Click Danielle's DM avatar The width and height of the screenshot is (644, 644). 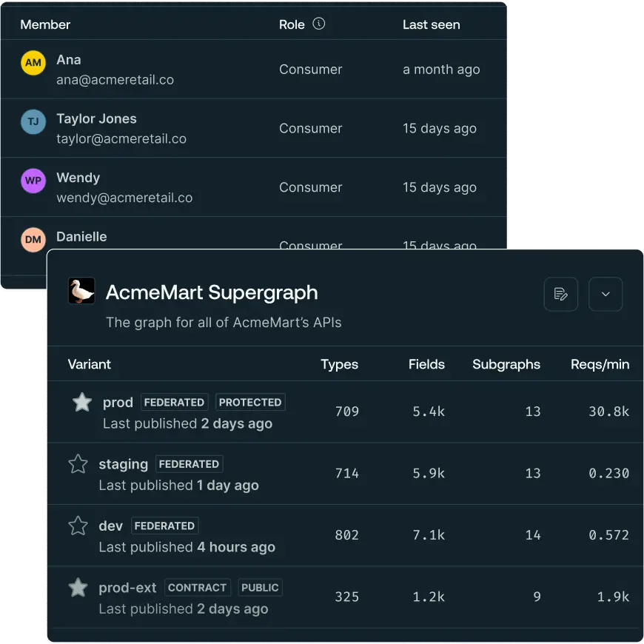33,239
